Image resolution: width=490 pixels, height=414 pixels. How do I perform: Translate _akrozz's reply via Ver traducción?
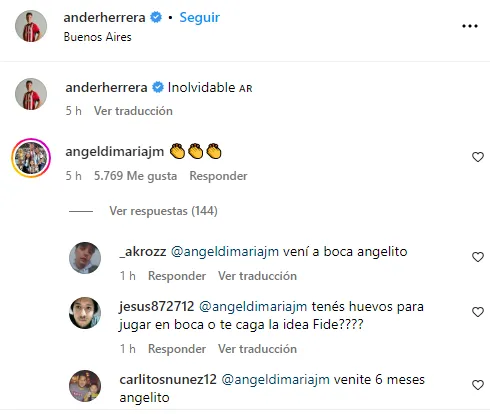pyautogui.click(x=257, y=276)
